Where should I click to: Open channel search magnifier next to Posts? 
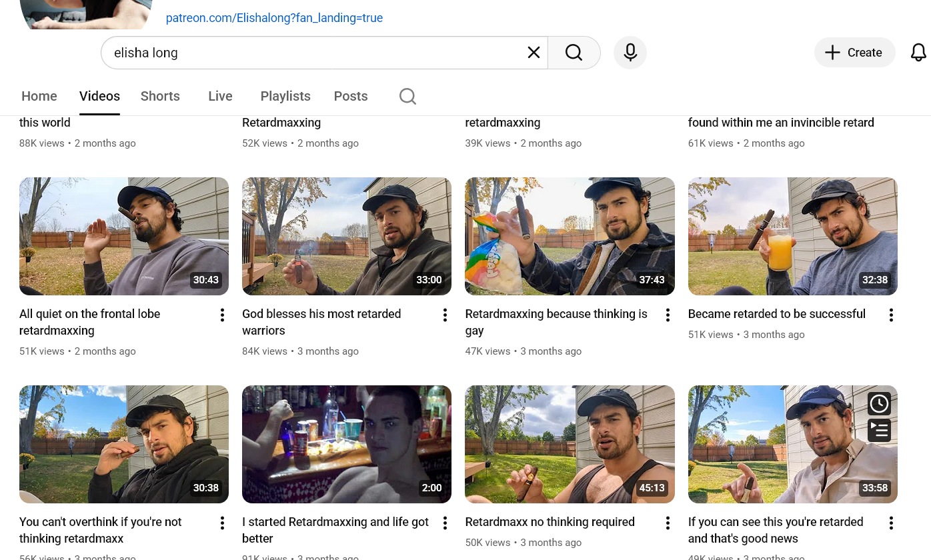click(x=407, y=97)
